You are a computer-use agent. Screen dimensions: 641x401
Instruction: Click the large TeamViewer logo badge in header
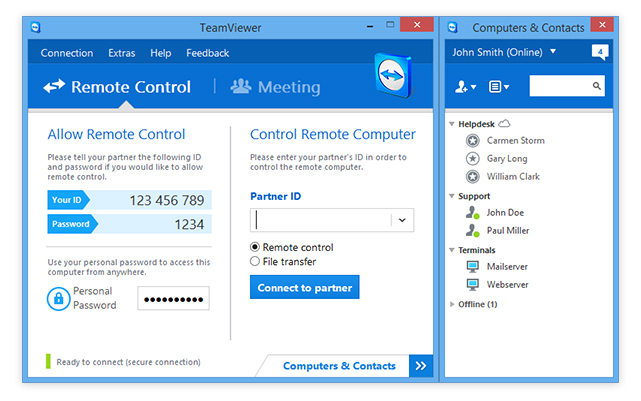393,75
